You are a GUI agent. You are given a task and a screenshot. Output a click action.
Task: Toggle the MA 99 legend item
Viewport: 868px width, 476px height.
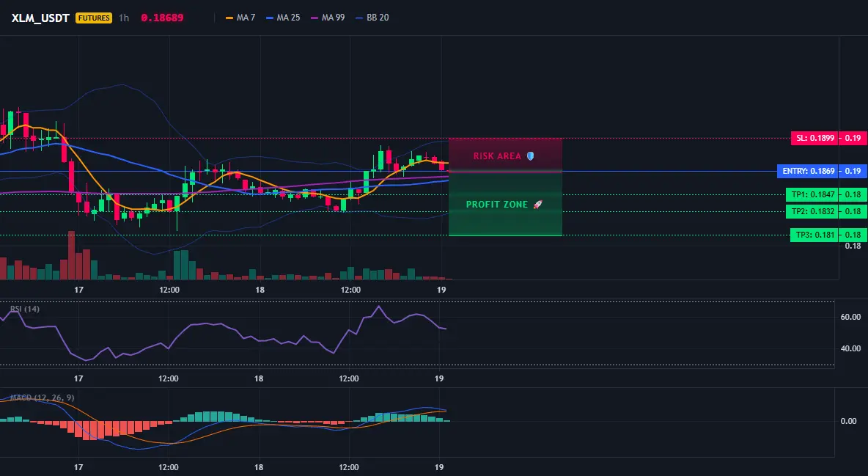tap(328, 18)
